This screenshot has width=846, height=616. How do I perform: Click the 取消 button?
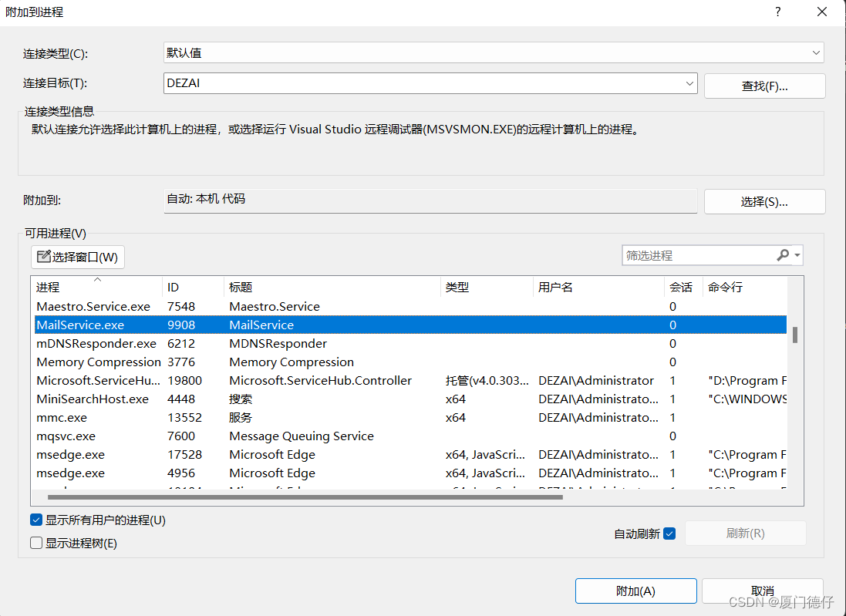coord(763,591)
